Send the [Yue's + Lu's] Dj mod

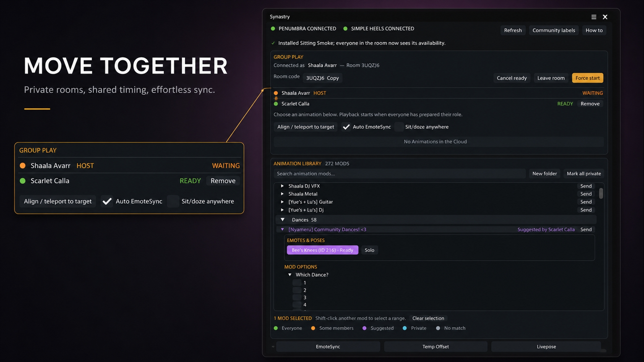pyautogui.click(x=586, y=210)
